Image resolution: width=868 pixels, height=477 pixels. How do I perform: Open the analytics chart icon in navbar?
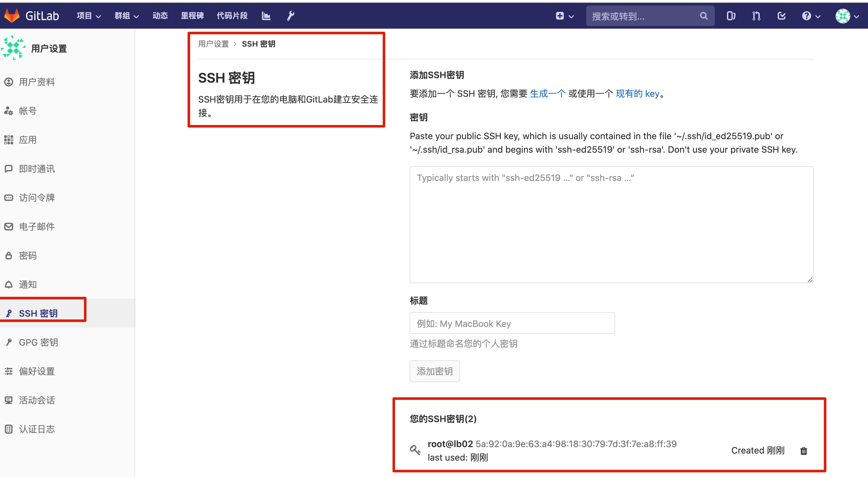click(266, 15)
